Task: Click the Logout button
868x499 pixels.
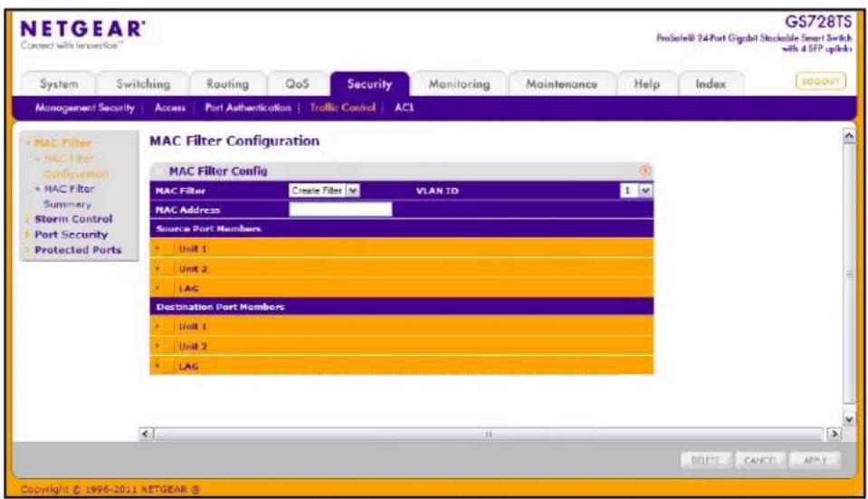Action: click(x=820, y=82)
